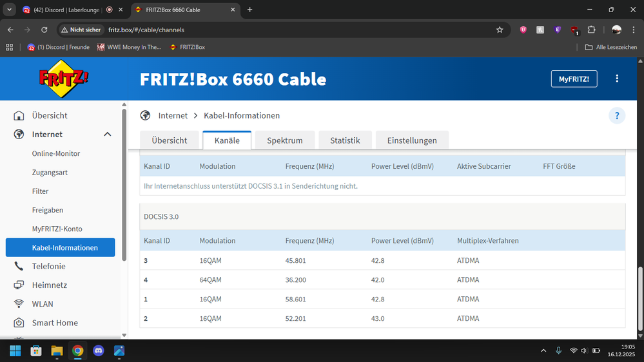The height and width of the screenshot is (362, 644).
Task: Click the DOCSIS 3.0 section heading
Action: 161,216
